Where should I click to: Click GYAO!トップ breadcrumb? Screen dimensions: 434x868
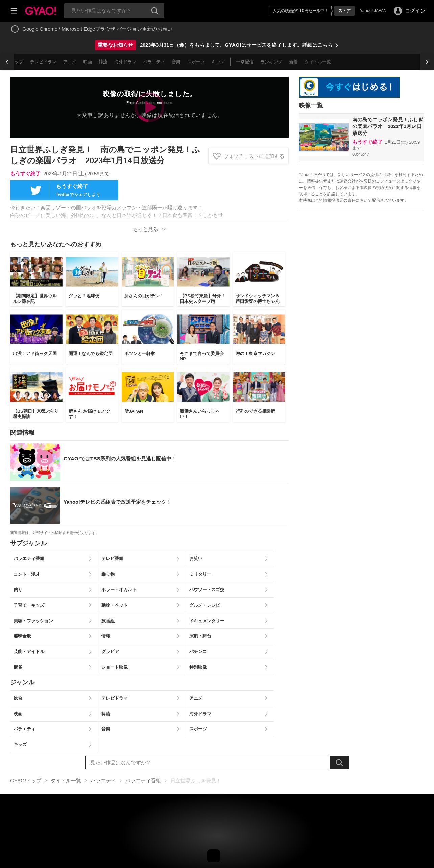tap(26, 781)
